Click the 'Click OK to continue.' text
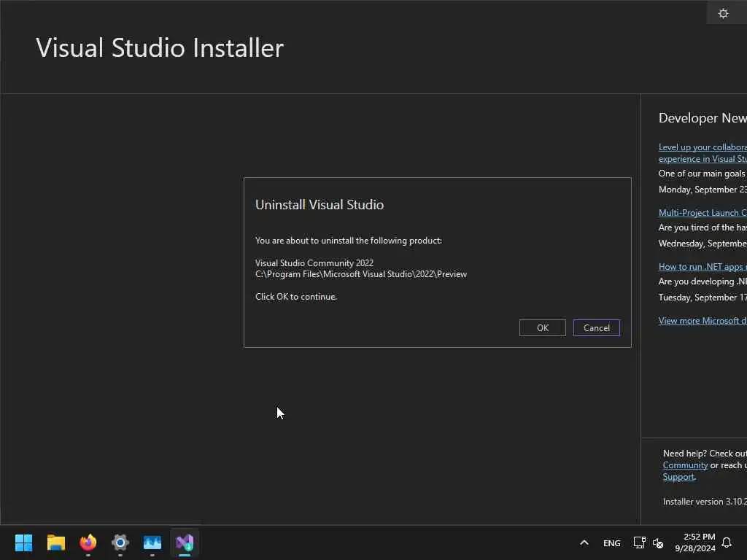Image resolution: width=747 pixels, height=560 pixels. point(296,297)
